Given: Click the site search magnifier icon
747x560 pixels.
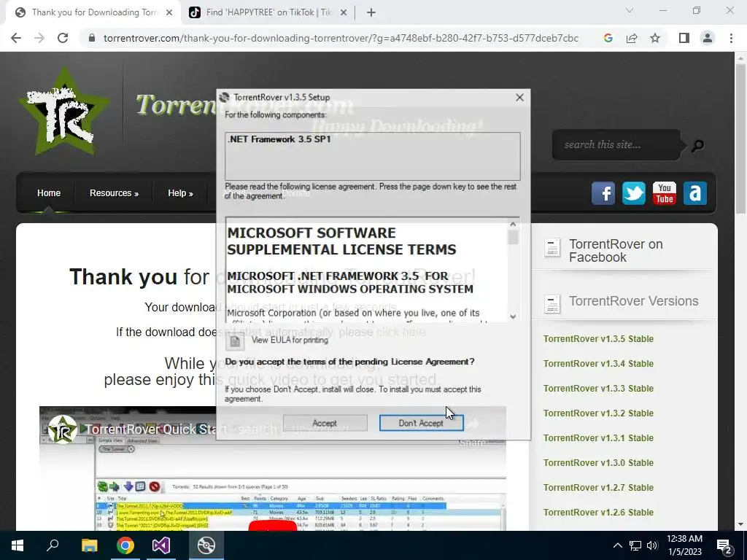Looking at the screenshot, I should [697, 145].
